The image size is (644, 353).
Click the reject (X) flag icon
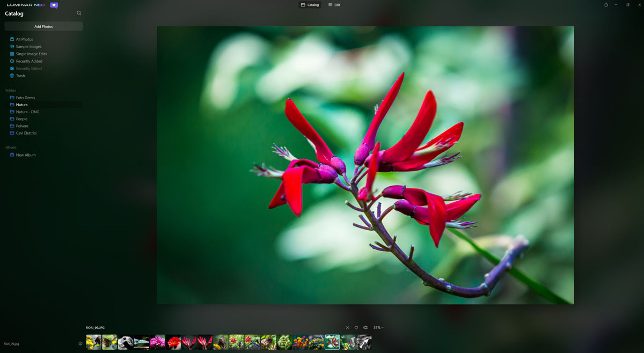(347, 328)
